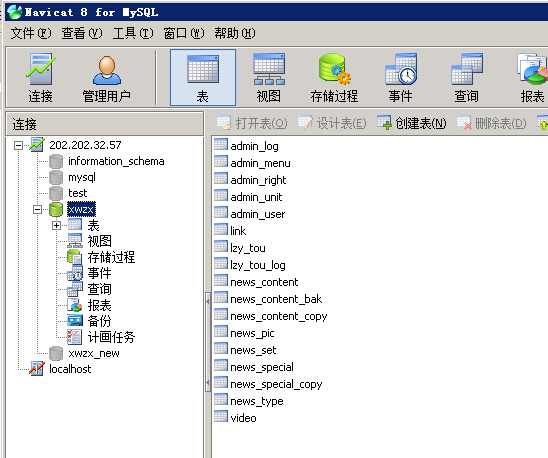This screenshot has width=548, height=458.
Task: Select the 表 (Table) toolbar button
Action: (203, 78)
